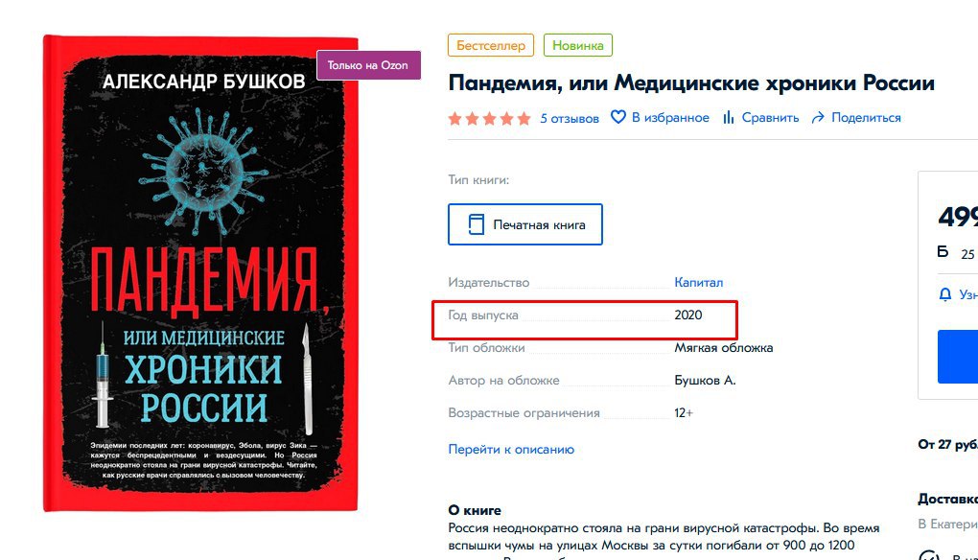978x560 pixels.
Task: Click the Только на Ozon label
Action: pos(368,65)
